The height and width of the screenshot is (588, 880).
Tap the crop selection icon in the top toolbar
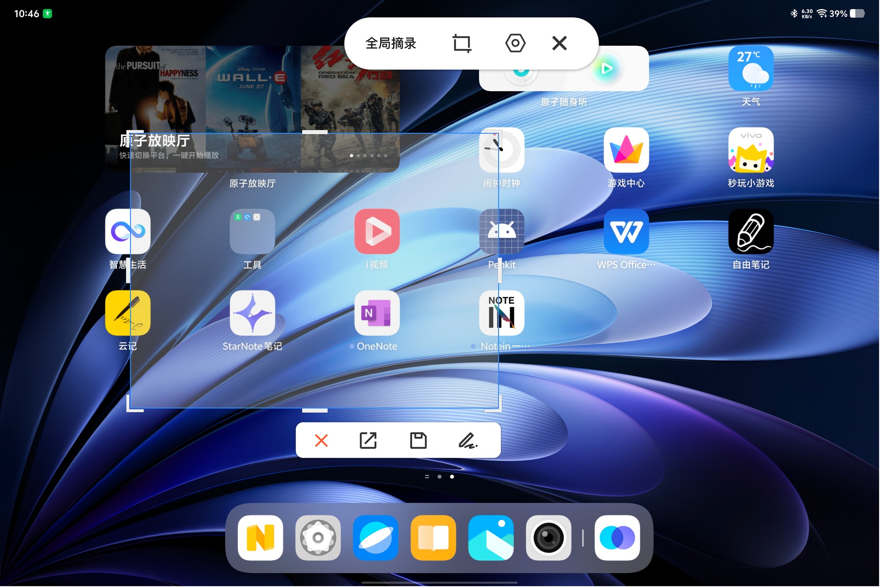(x=462, y=44)
